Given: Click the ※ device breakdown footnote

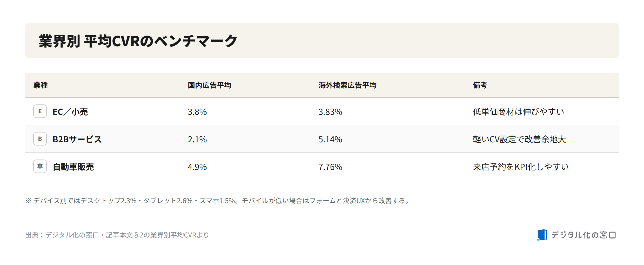Looking at the screenshot, I should [x=217, y=201].
